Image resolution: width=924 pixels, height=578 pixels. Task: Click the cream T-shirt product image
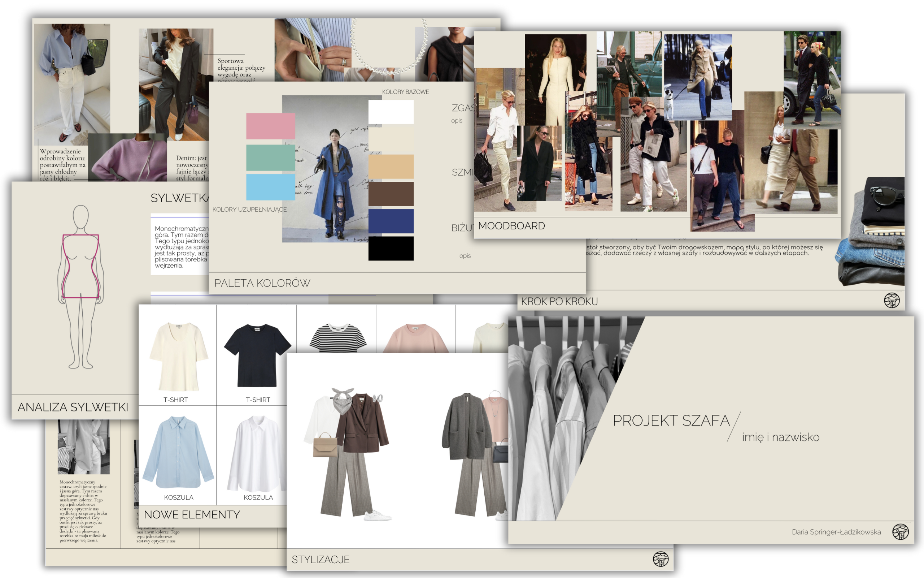coord(178,356)
